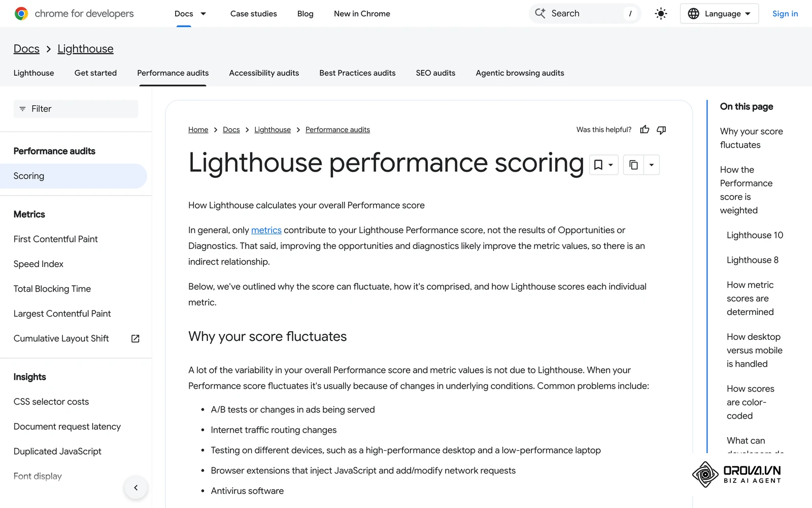
Task: Click Home in the article breadcrumb
Action: pos(198,130)
